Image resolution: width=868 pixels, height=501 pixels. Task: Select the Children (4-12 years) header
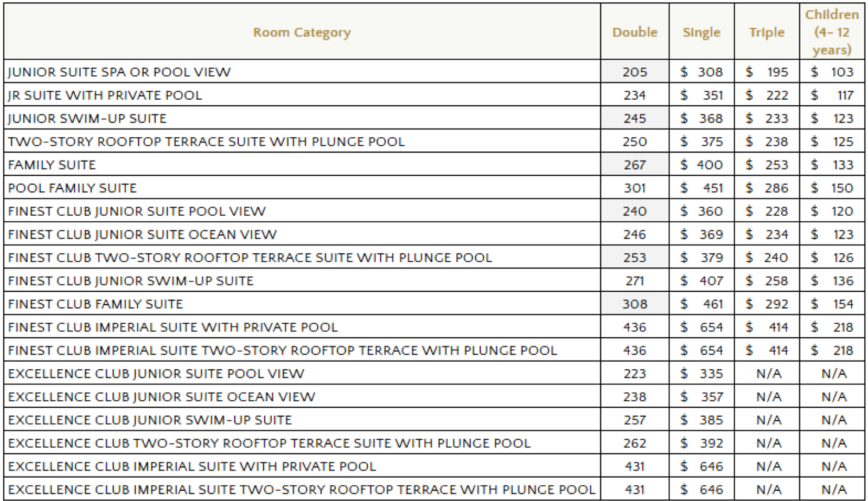[x=832, y=33]
